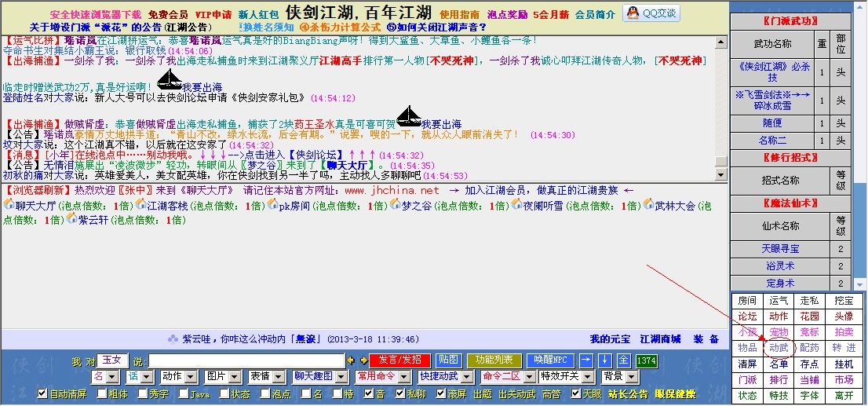Open the VIP申请 link at top

213,15
